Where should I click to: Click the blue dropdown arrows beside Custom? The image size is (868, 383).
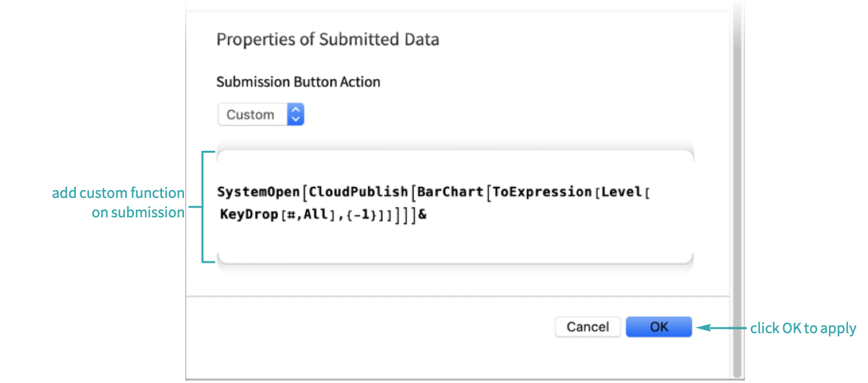[295, 115]
